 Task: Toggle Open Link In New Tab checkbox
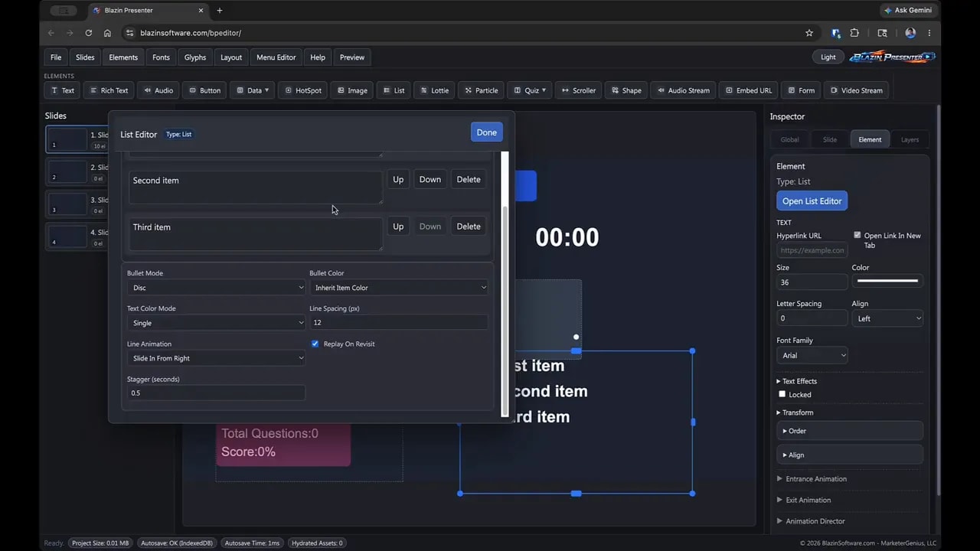857,236
